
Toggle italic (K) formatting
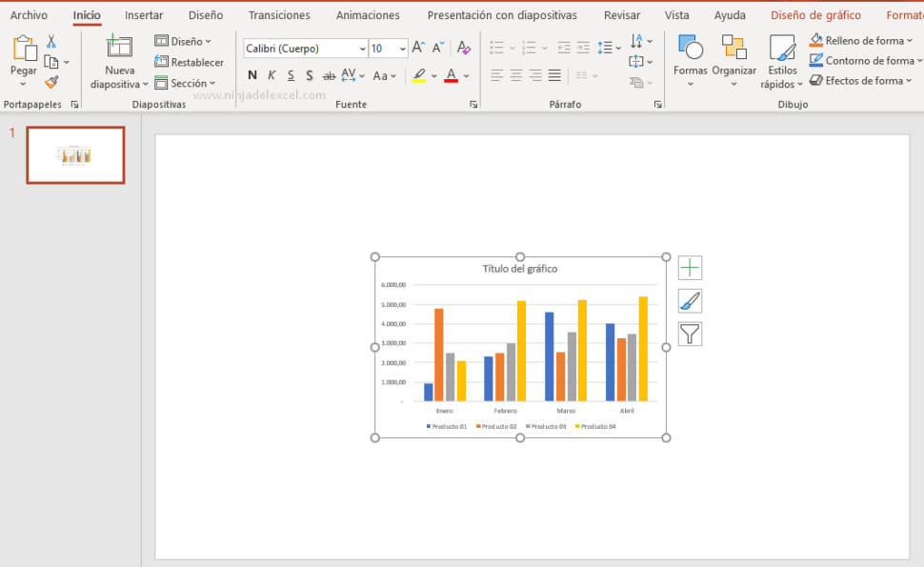[x=271, y=75]
